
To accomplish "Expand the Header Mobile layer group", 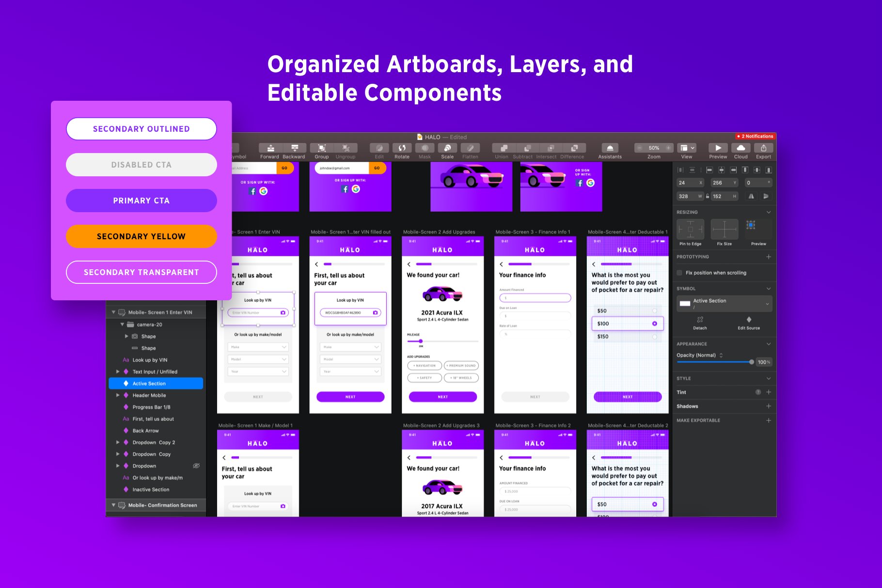I will coord(118,395).
